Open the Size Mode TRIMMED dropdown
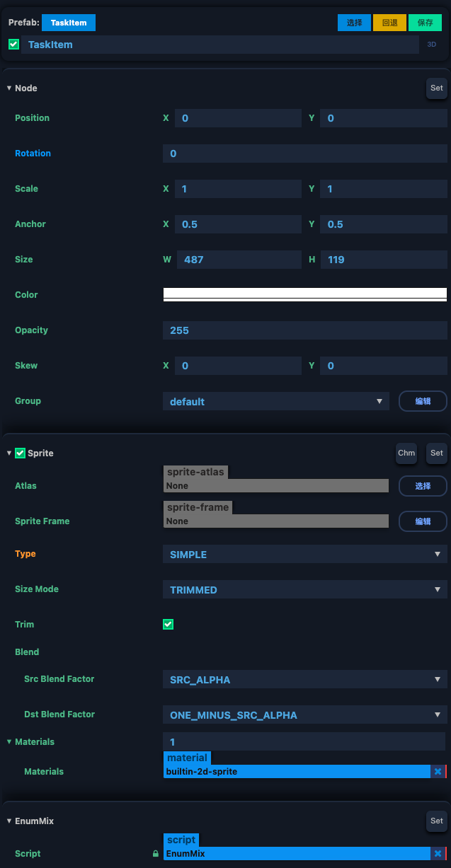451x868 pixels. point(304,590)
